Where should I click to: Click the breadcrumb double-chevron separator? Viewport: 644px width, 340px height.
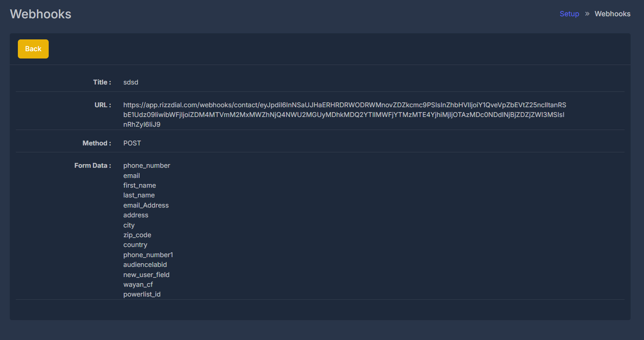click(587, 14)
